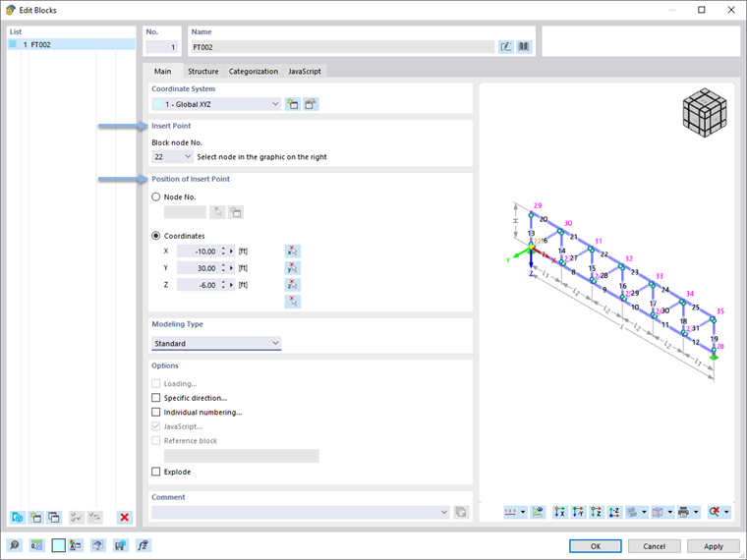Open numbering display dropdown arrow in preview toolbar
This screenshot has width=747, height=560.
point(523,512)
